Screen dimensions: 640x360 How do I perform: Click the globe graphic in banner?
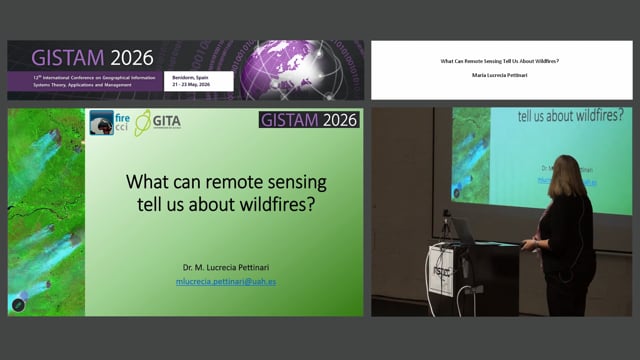pyautogui.click(x=292, y=70)
